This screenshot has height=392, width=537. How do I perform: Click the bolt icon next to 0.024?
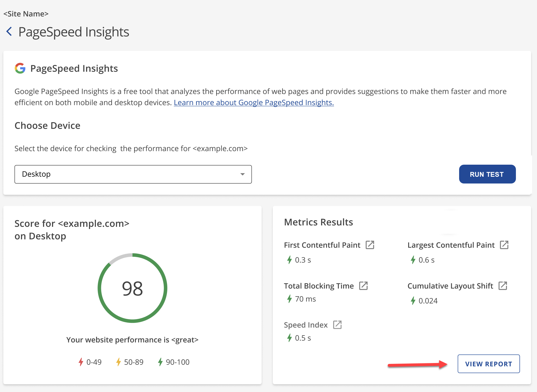[413, 301]
